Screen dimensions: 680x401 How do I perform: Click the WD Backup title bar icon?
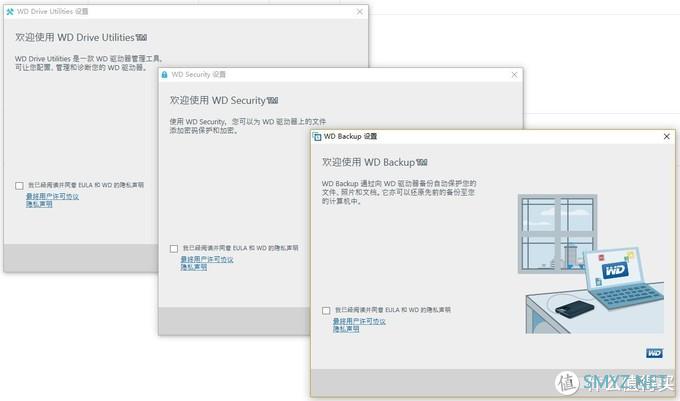coord(318,136)
